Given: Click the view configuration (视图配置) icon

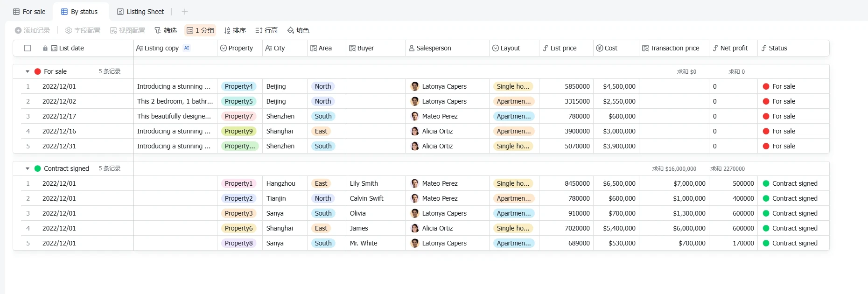Looking at the screenshot, I should coord(113,30).
